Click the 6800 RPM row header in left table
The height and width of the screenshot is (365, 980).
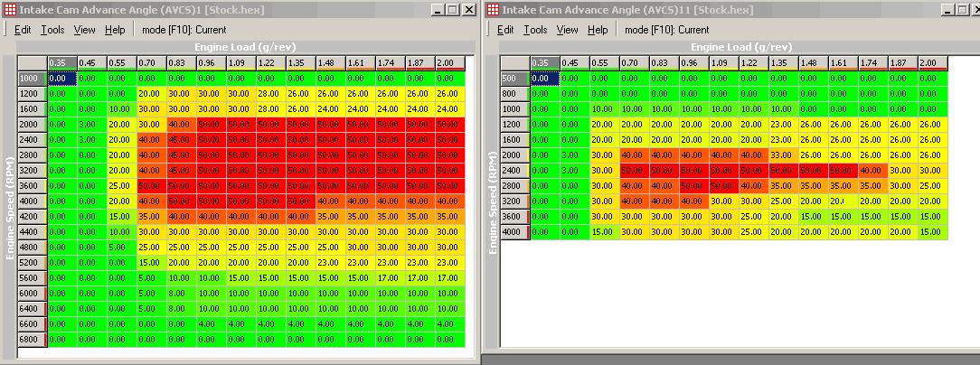[29, 339]
